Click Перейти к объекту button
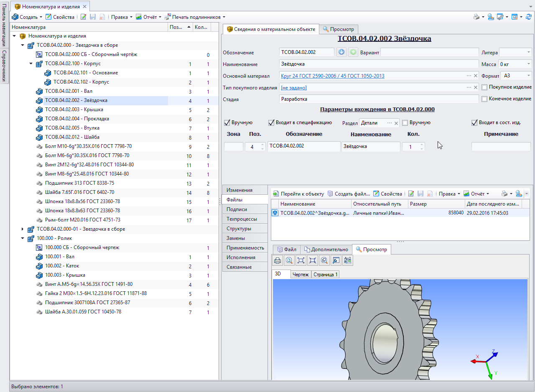535x392 pixels. (x=298, y=194)
